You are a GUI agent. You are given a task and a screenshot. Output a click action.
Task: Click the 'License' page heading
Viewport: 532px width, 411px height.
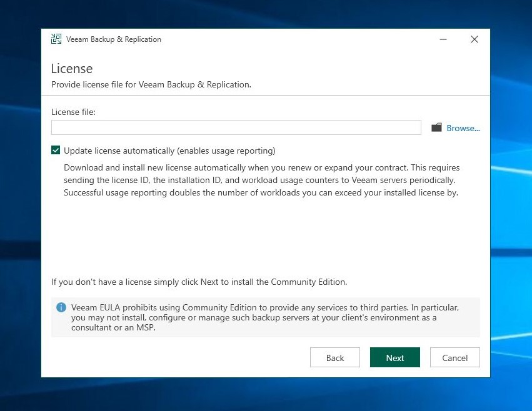[72, 69]
